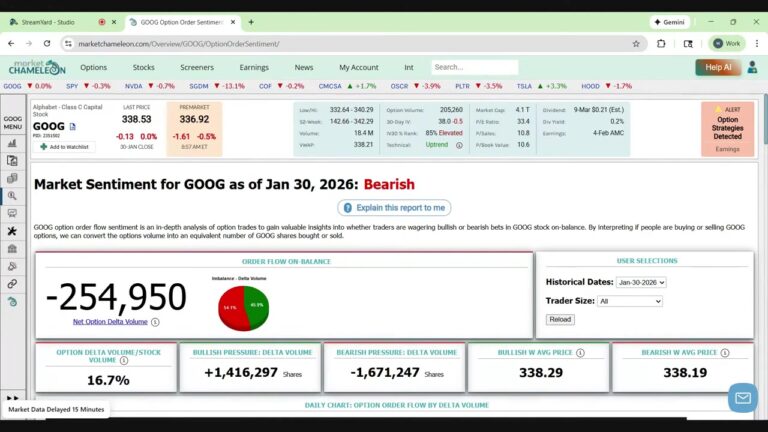Viewport: 768px width, 432px height.
Task: Click TSLA in the ticker strip
Action: click(524, 86)
